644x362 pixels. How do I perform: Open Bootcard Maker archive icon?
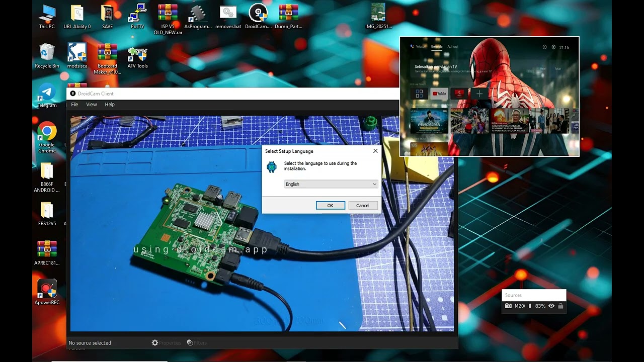(107, 59)
